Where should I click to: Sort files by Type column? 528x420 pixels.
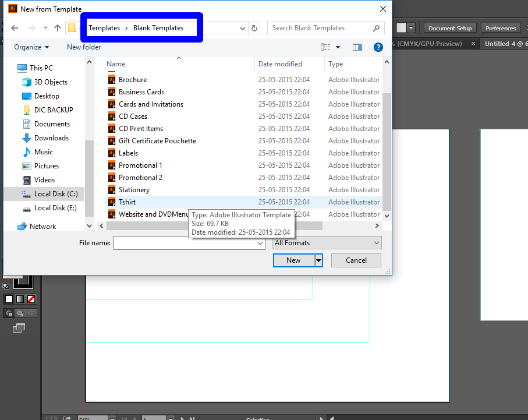tap(336, 64)
